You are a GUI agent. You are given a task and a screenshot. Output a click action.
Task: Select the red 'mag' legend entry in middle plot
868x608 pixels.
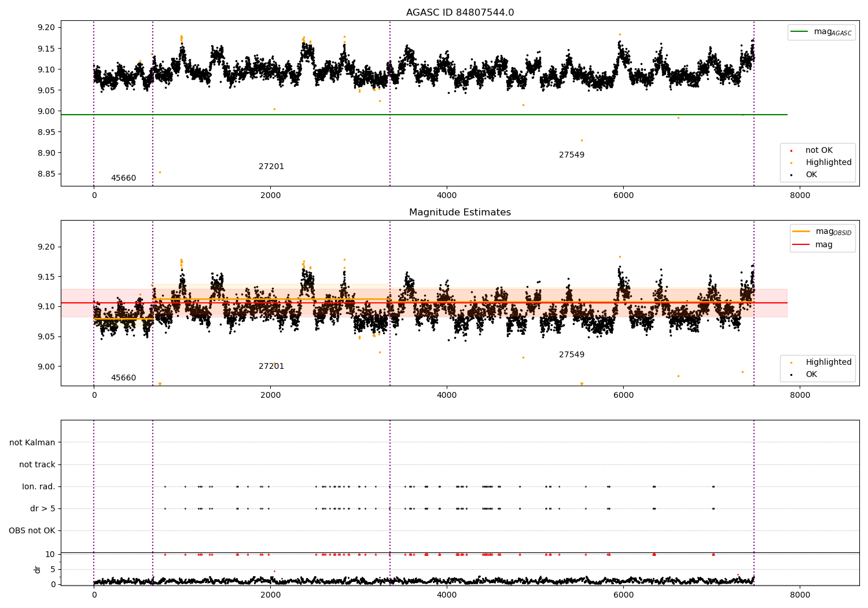pyautogui.click(x=812, y=245)
